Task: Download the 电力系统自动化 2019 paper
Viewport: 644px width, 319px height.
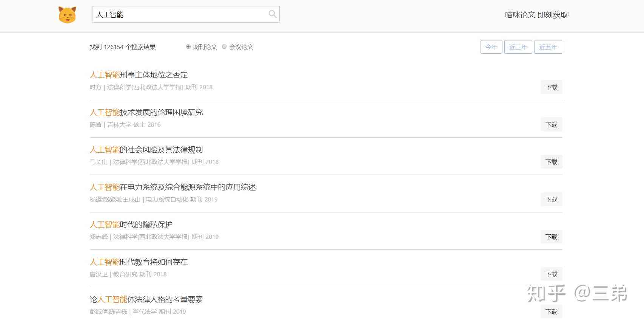Action: click(551, 199)
